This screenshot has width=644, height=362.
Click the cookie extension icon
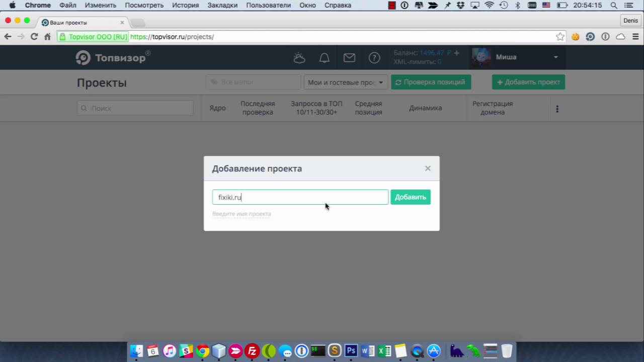[575, 37]
